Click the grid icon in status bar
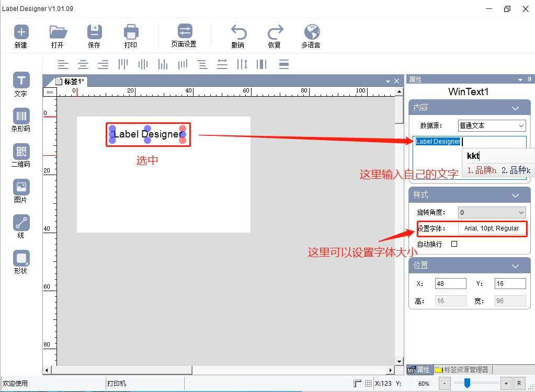 pos(369,384)
